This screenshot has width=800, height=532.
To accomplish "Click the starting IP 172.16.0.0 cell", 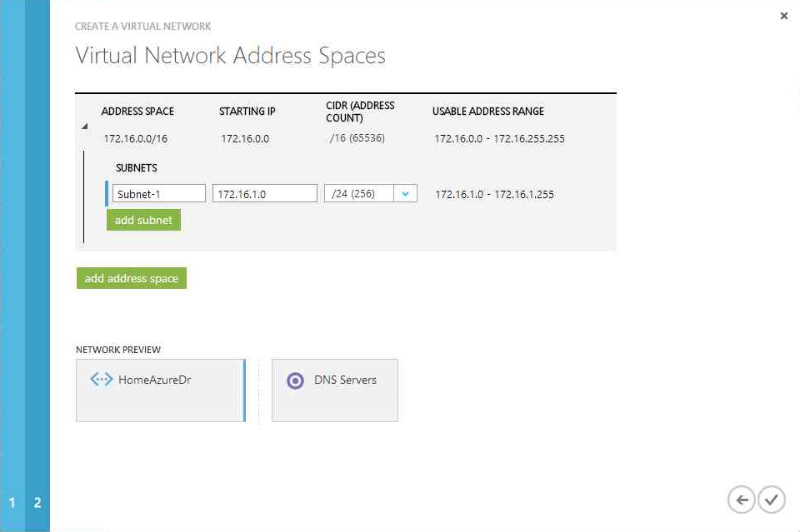I will click(x=245, y=138).
